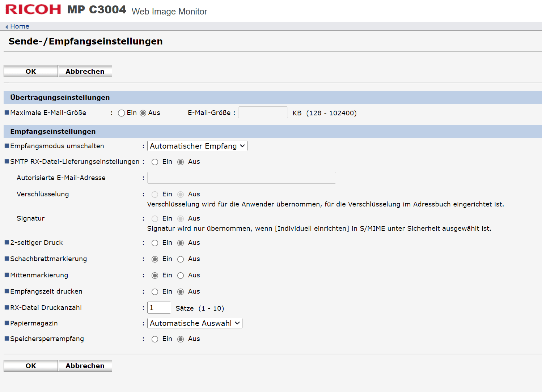542x392 pixels.
Task: Click the Papiermagazin label
Action: [x=34, y=323]
